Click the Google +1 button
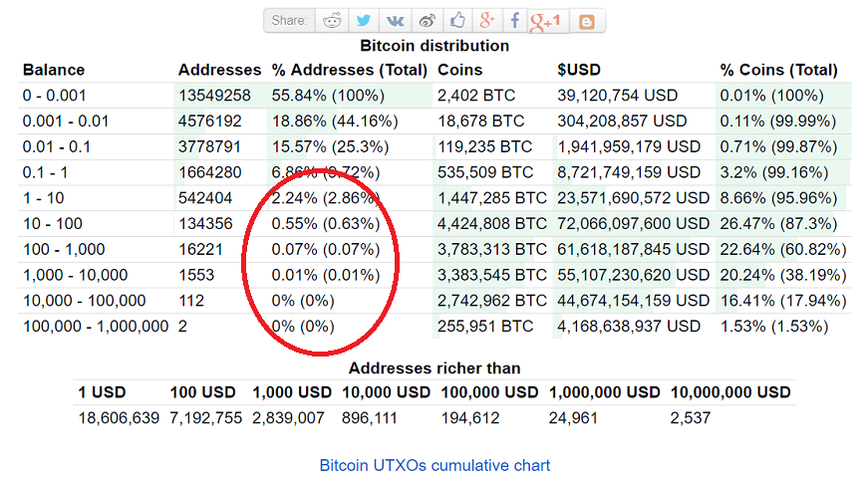Image resolution: width=868 pixels, height=484 pixels. point(546,22)
